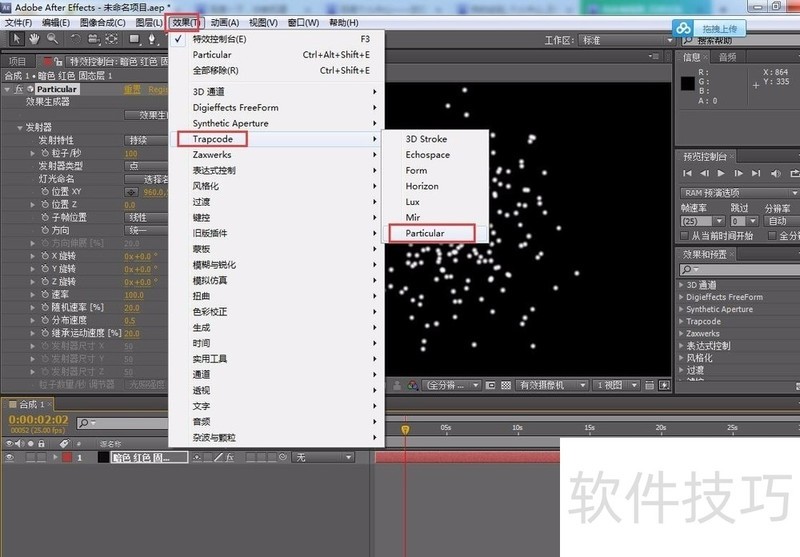Select the Zoom magnifier tool
800x557 pixels.
51,39
